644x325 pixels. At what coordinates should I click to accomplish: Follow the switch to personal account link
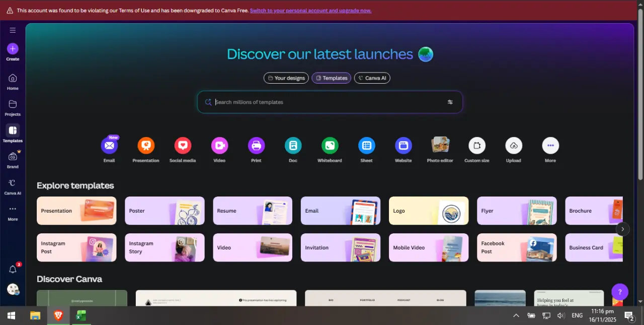[x=310, y=10]
